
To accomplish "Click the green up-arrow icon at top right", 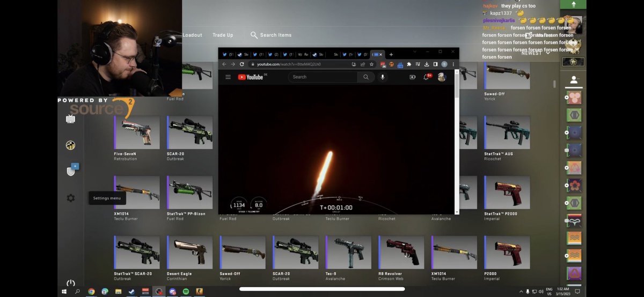I will point(574,4).
